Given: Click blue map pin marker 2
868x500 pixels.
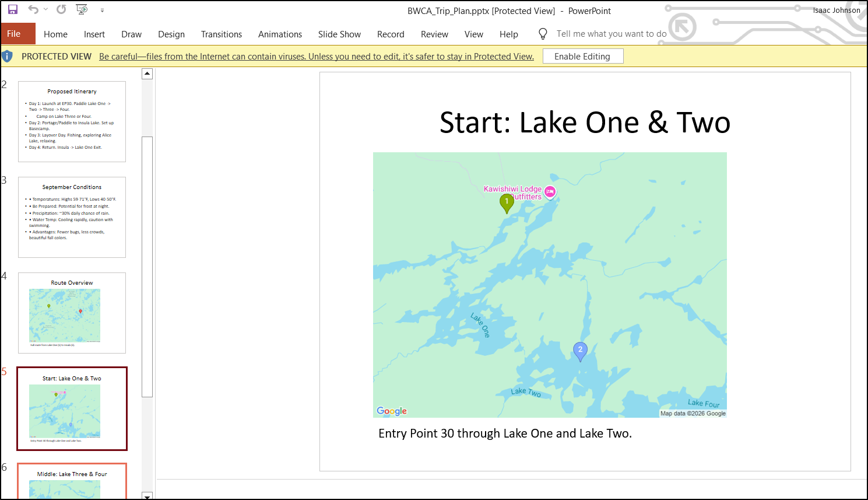Looking at the screenshot, I should coord(580,351).
